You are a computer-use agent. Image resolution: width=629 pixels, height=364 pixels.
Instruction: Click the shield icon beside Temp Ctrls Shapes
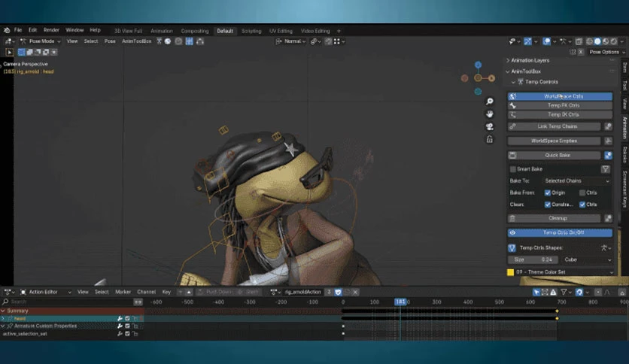pyautogui.click(x=512, y=247)
